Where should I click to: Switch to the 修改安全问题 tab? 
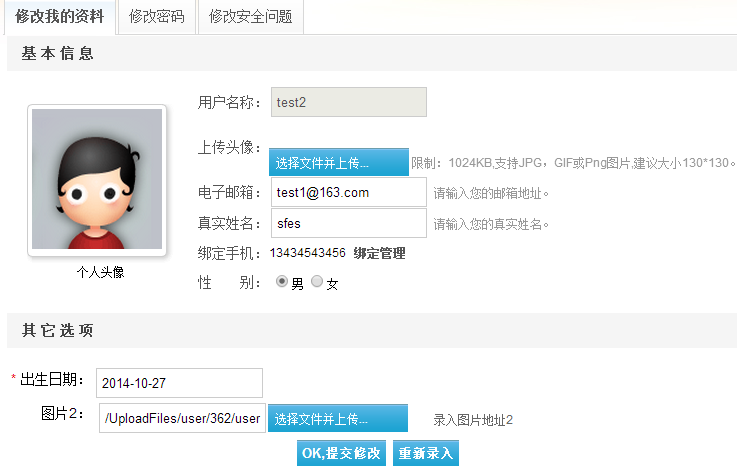click(251, 17)
